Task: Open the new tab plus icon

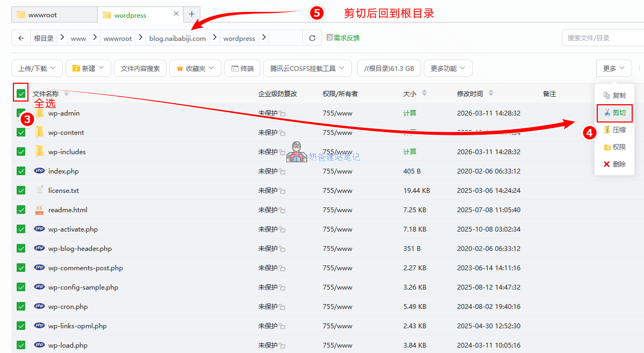Action: [x=191, y=15]
